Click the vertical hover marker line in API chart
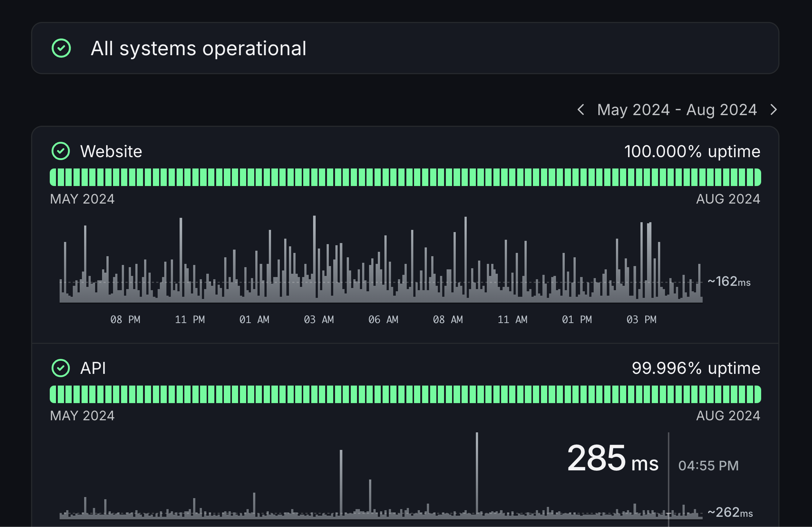The width and height of the screenshot is (812, 527). (x=669, y=479)
